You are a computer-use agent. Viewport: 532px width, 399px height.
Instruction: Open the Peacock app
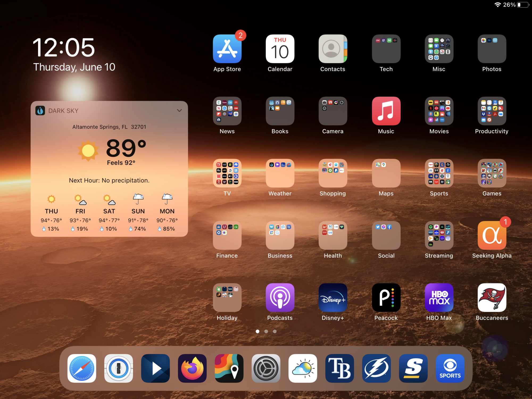(x=386, y=297)
